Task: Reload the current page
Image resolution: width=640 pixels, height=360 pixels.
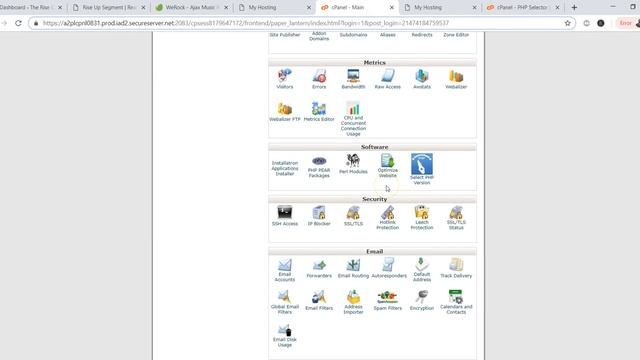Action: pos(18,23)
